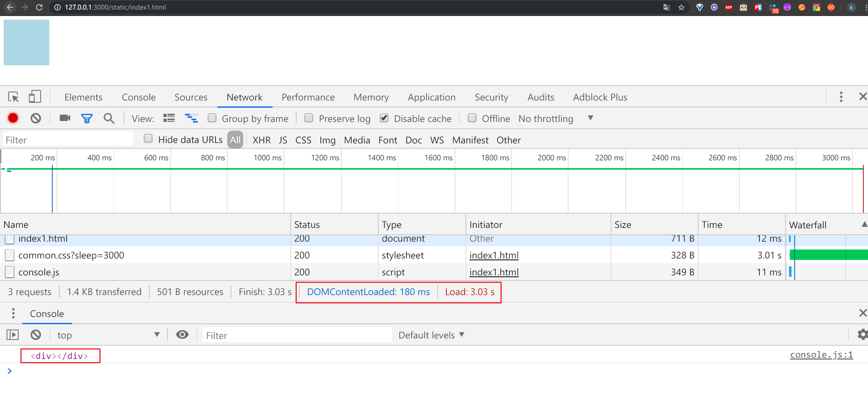This screenshot has width=868, height=396.
Task: Enable the Preserve log checkbox
Action: pyautogui.click(x=309, y=118)
